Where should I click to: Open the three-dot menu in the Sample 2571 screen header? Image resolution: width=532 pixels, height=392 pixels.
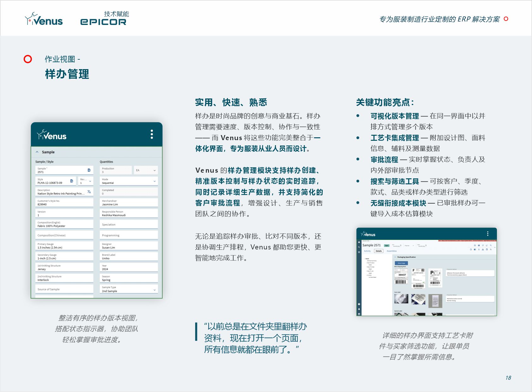(488, 234)
